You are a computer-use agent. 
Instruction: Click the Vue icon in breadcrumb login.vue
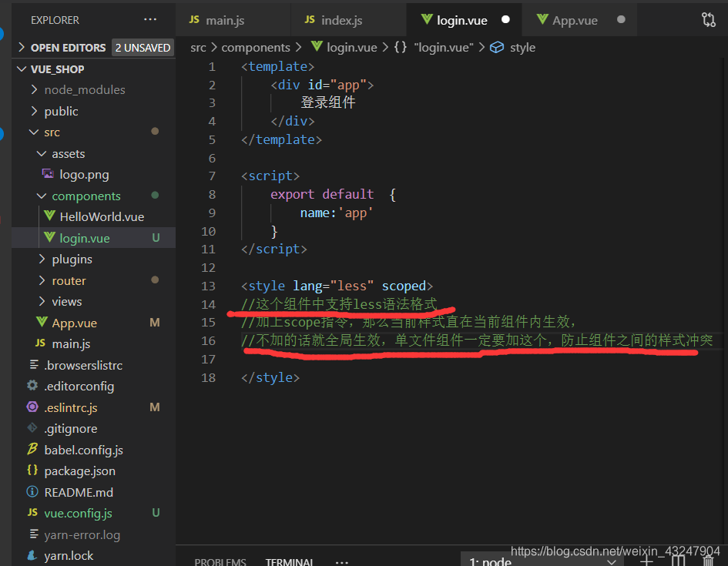tap(317, 46)
